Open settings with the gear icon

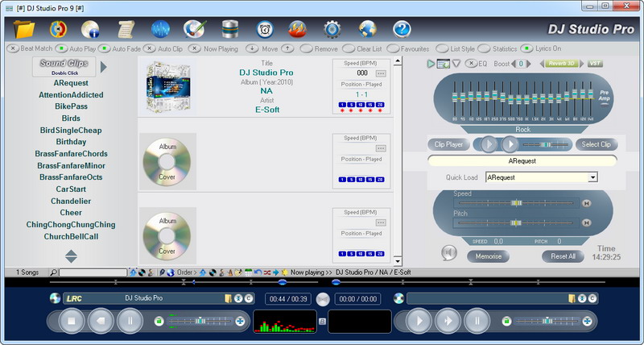click(x=332, y=30)
